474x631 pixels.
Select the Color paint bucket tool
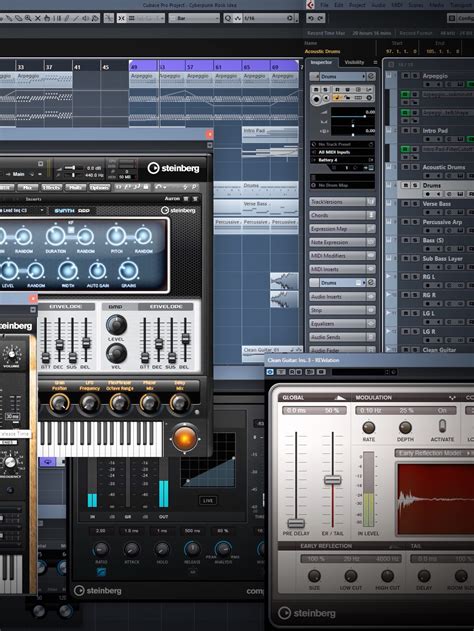tap(95, 18)
